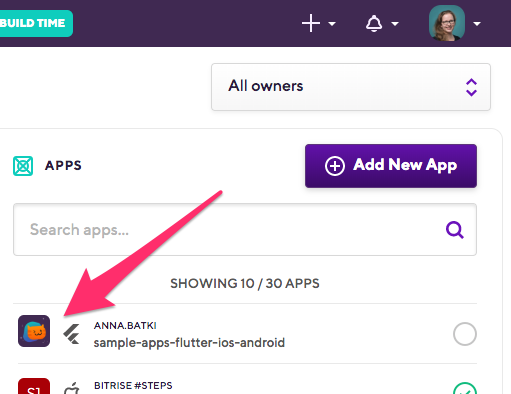This screenshot has width=511, height=394.
Task: Click the Apps section cube icon
Action: coord(23,166)
